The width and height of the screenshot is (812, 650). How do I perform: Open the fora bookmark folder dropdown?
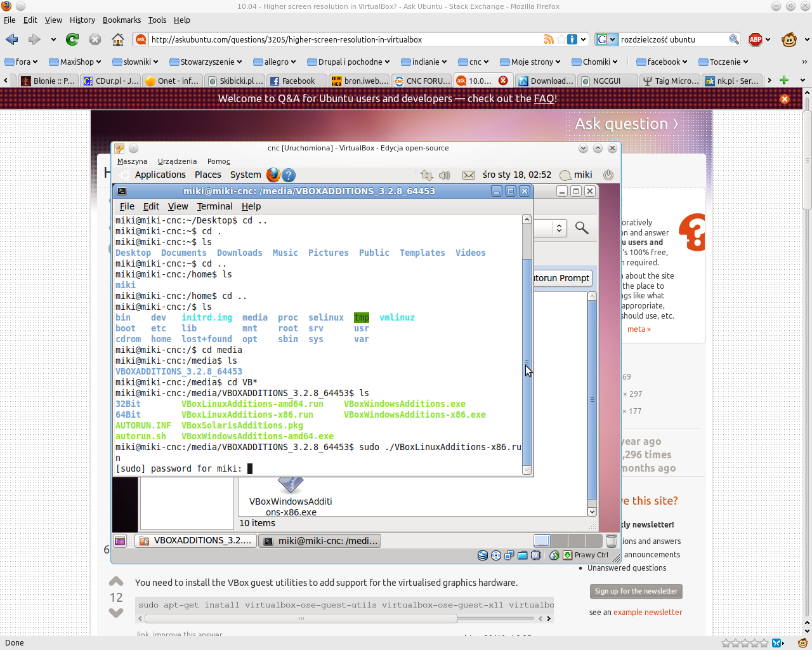21,62
